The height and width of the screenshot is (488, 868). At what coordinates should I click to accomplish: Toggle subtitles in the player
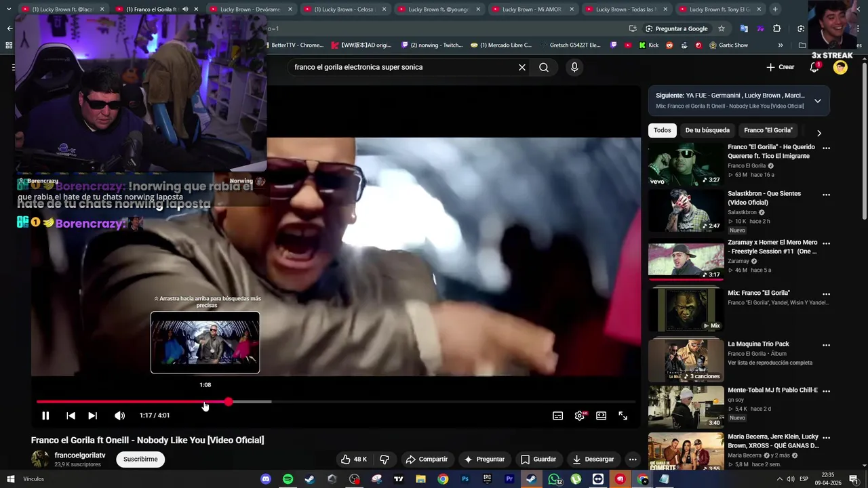coord(557,415)
